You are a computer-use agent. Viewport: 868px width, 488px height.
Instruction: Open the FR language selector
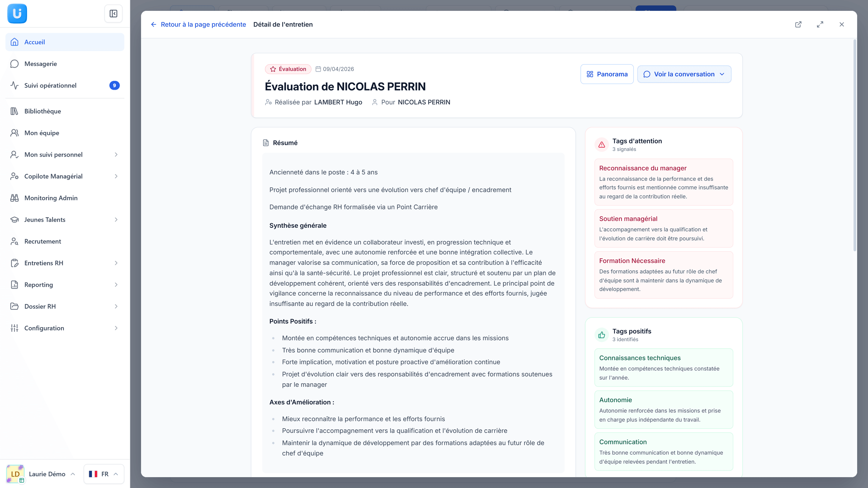[x=104, y=474]
